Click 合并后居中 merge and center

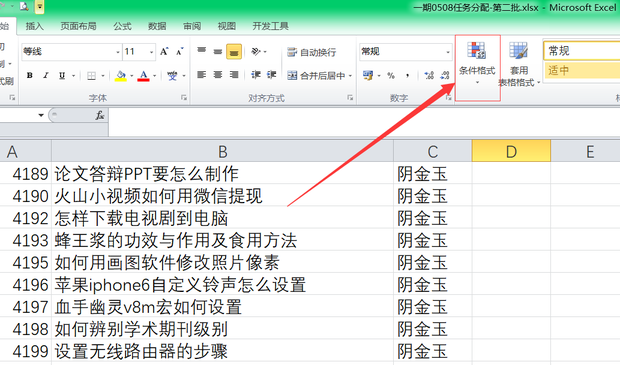[x=316, y=75]
